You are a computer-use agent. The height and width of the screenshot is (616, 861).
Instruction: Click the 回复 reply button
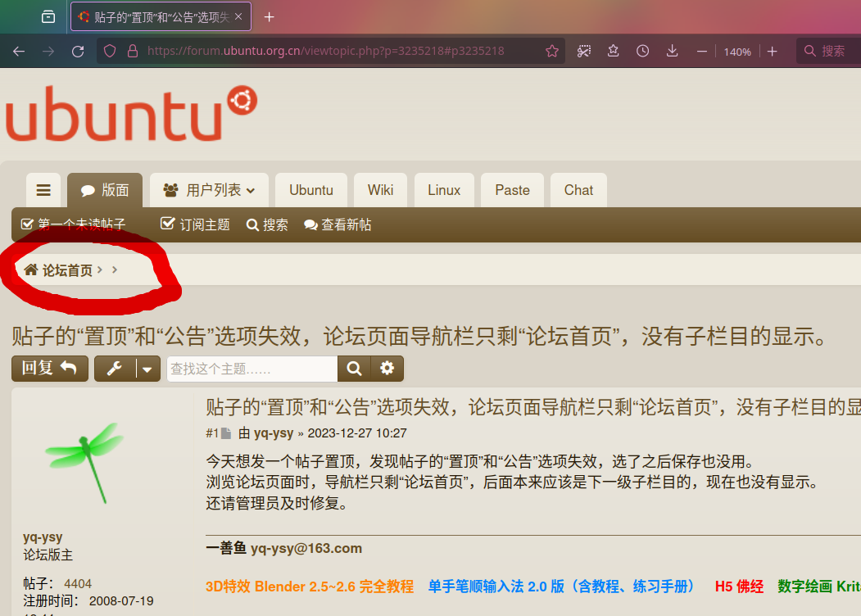pos(50,369)
